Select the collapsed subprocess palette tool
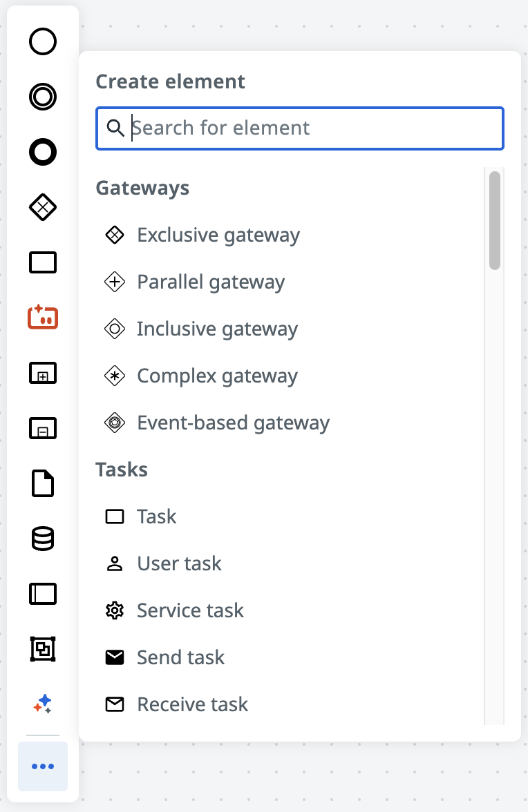This screenshot has height=812, width=528. point(42,373)
